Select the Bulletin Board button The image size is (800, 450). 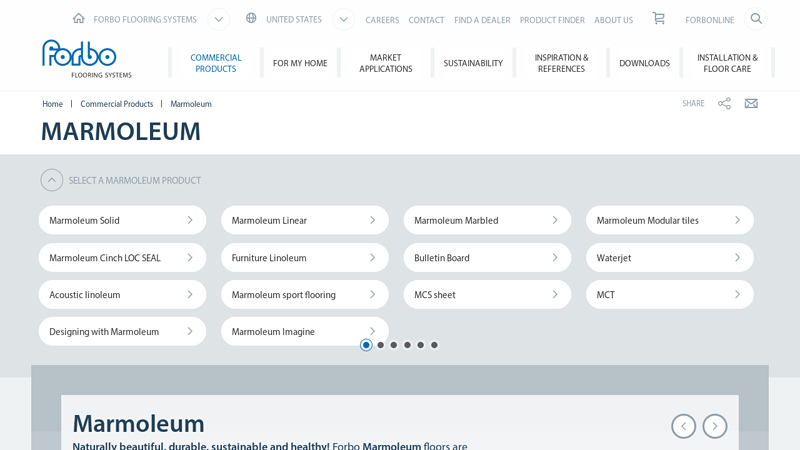pos(487,258)
